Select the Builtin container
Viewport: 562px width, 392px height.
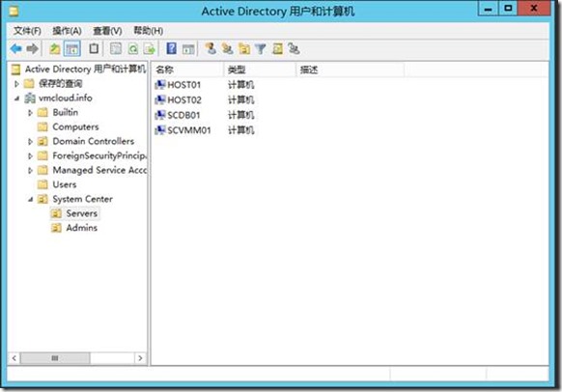tap(66, 113)
